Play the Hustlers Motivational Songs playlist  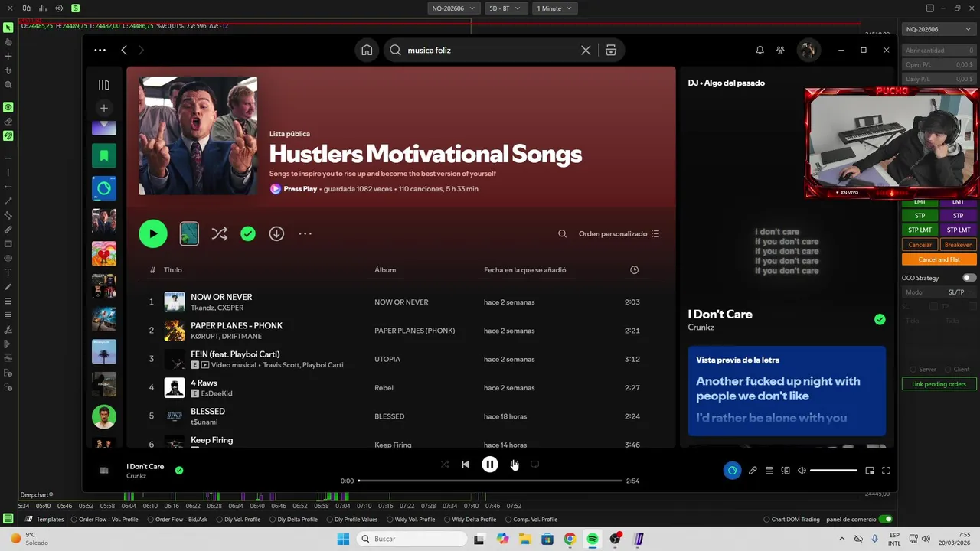click(153, 233)
